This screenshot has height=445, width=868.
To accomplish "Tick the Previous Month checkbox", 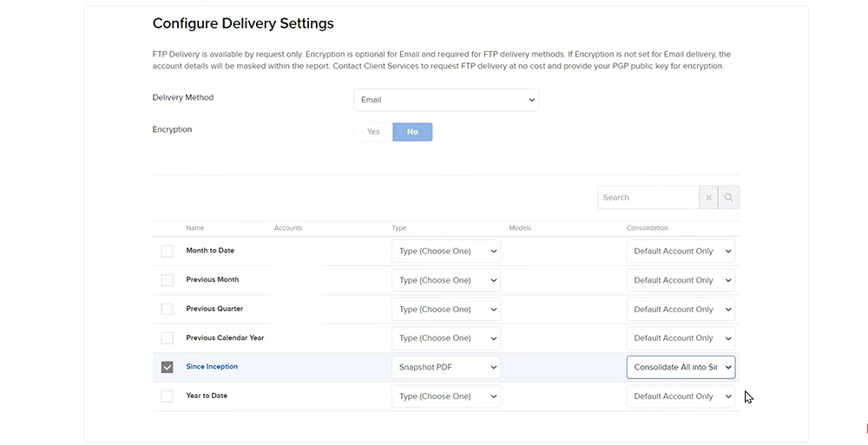I will pos(168,280).
